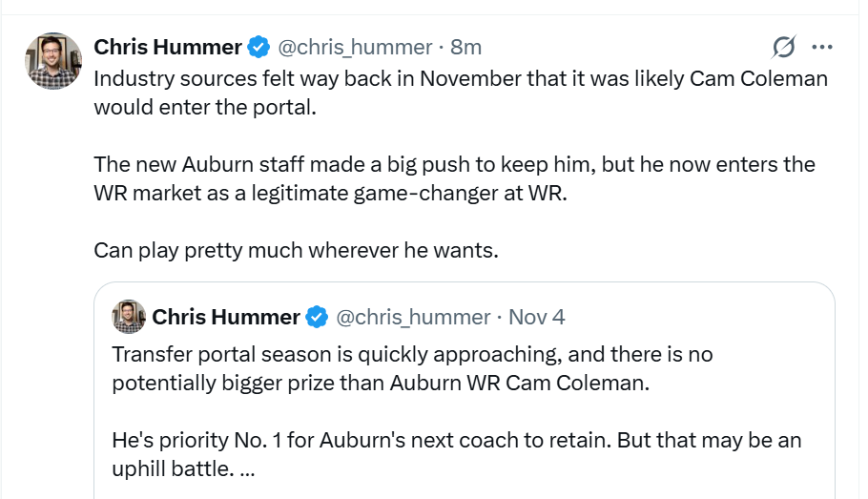Expand the trailing ellipsis after 'uphill battle.'

tap(247, 470)
